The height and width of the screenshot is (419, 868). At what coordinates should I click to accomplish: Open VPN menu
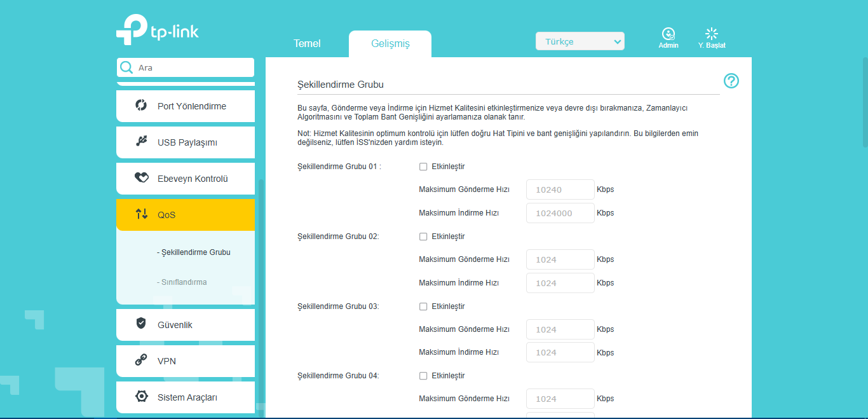tap(186, 361)
